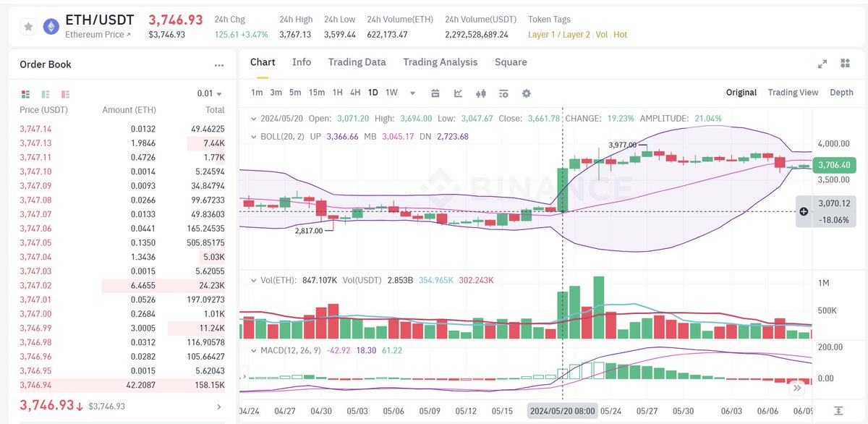868x424 pixels.
Task: Click the Ethereum coin logo
Action: coord(51,27)
